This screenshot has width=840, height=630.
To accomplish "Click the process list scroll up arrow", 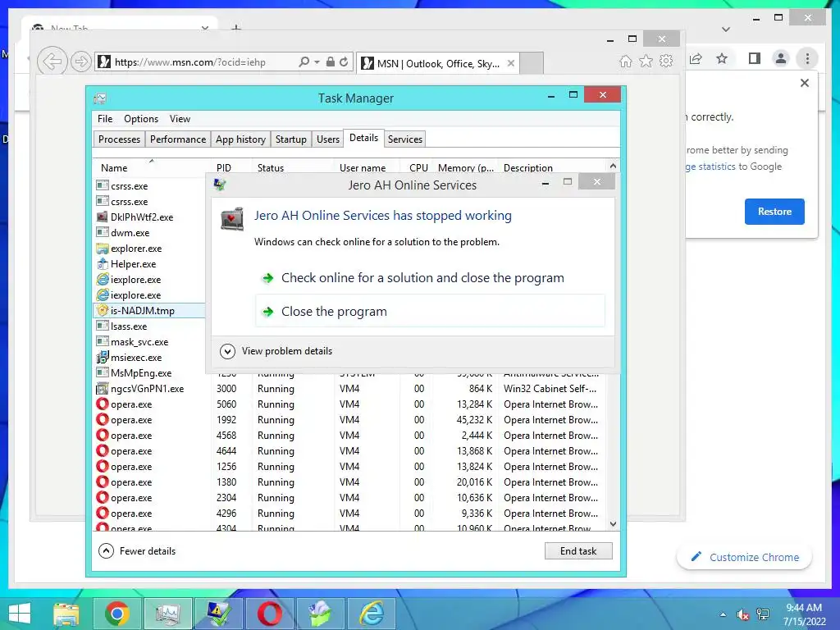I will point(614,166).
